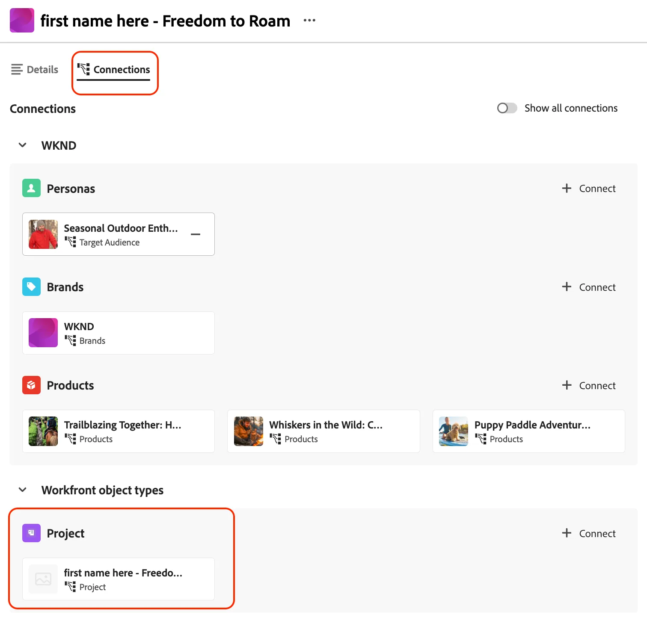Click the purple Project section icon
Screen dimensions: 647x644
pyautogui.click(x=31, y=533)
